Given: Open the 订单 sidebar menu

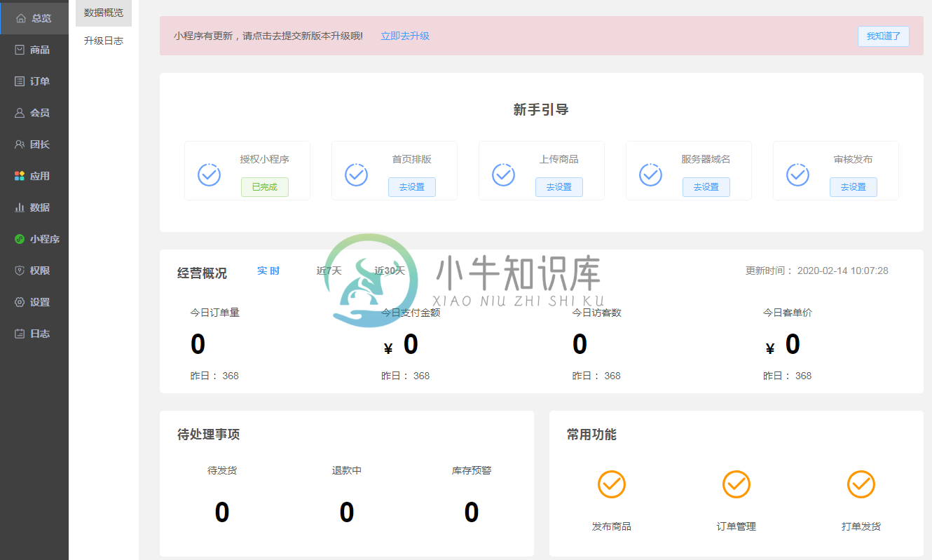Looking at the screenshot, I should (x=34, y=81).
